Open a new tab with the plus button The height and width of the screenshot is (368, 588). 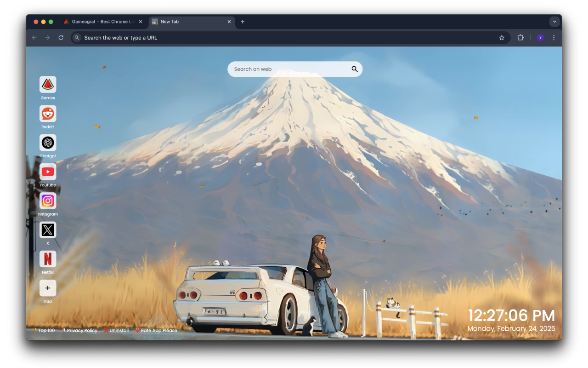coord(243,21)
